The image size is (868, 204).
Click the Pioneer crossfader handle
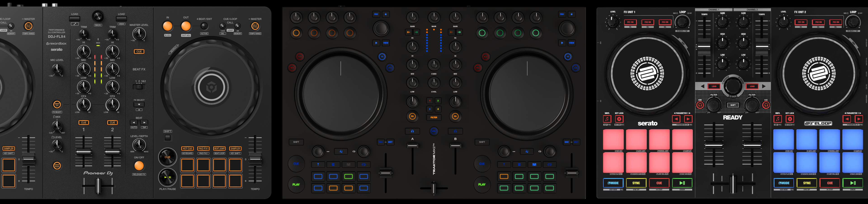[x=98, y=186]
